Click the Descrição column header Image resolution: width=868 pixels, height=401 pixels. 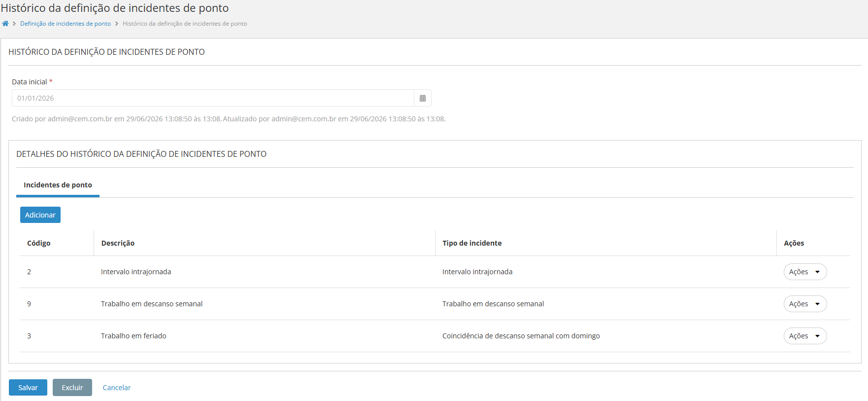pos(118,243)
